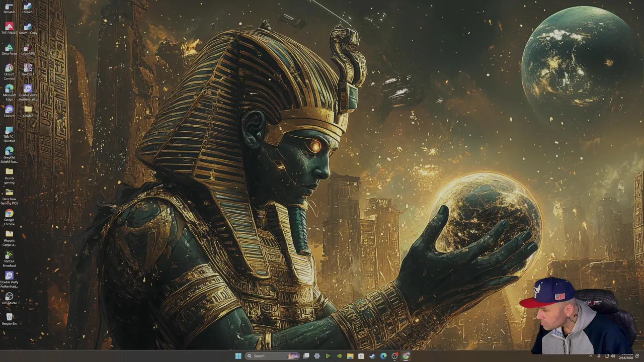
Task: Select the This PC - Shortcut icon
Action: pos(9,135)
